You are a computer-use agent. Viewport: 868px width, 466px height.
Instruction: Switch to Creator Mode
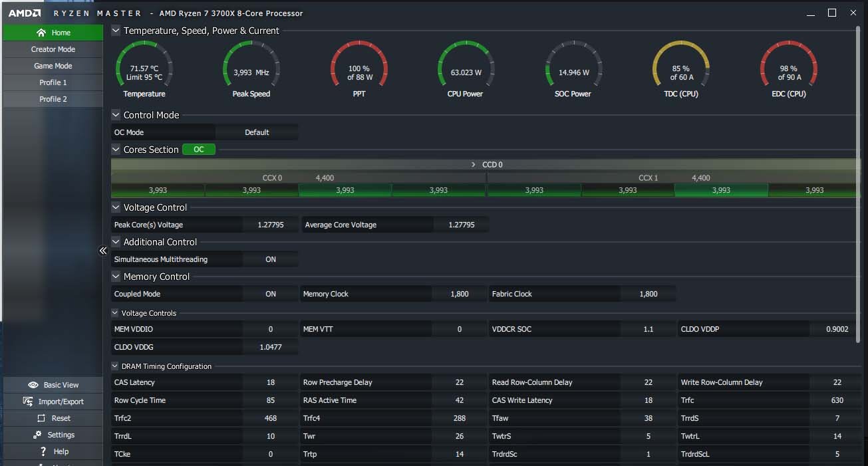point(53,49)
